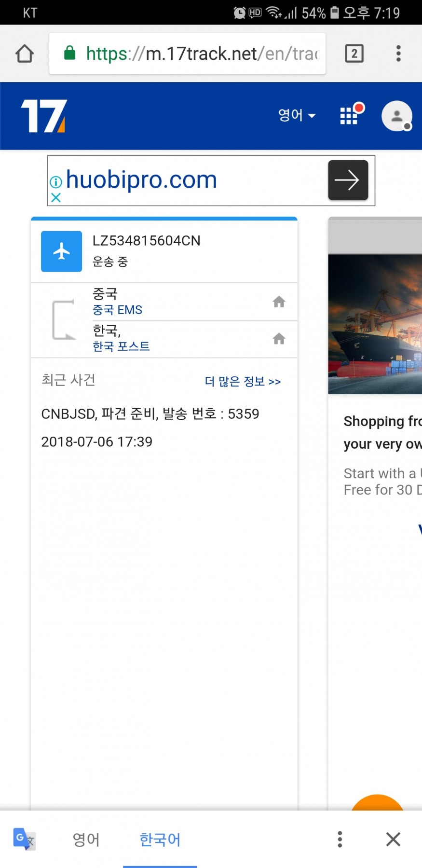Open the 한국 포스트 carrier link
Image resolution: width=422 pixels, height=868 pixels.
(121, 346)
